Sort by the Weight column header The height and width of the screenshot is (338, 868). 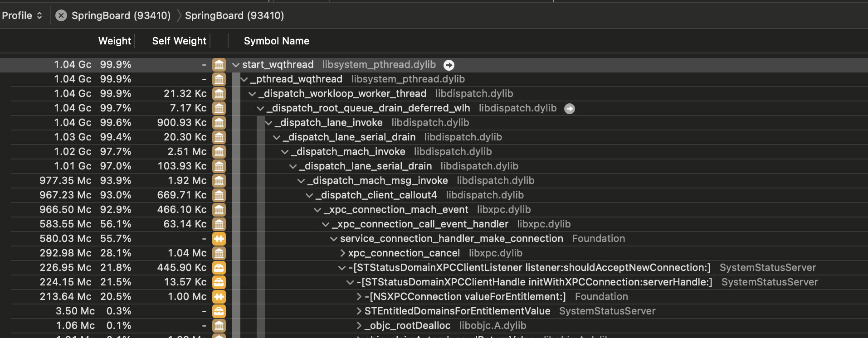114,41
